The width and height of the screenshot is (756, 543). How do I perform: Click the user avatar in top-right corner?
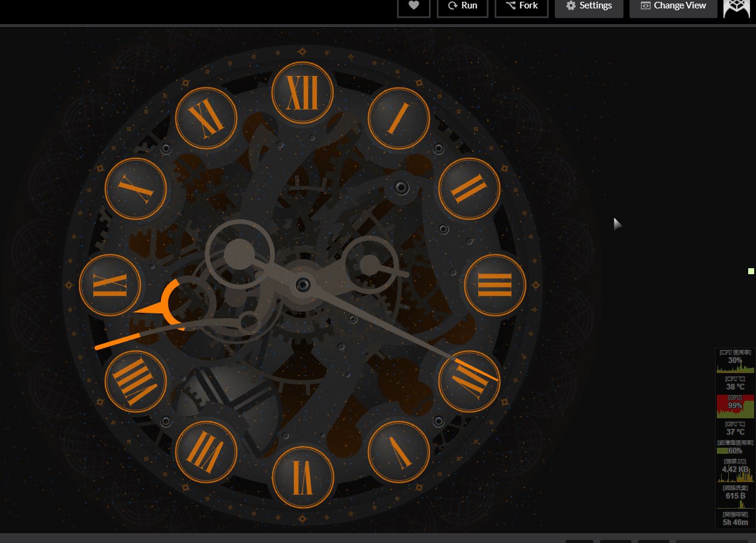tap(736, 7)
